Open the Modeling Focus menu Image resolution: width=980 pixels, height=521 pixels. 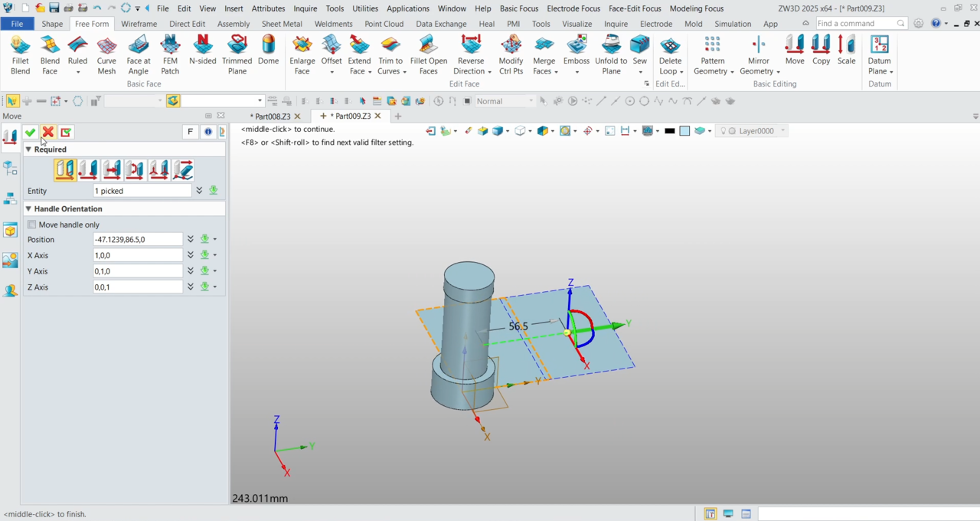tap(696, 8)
